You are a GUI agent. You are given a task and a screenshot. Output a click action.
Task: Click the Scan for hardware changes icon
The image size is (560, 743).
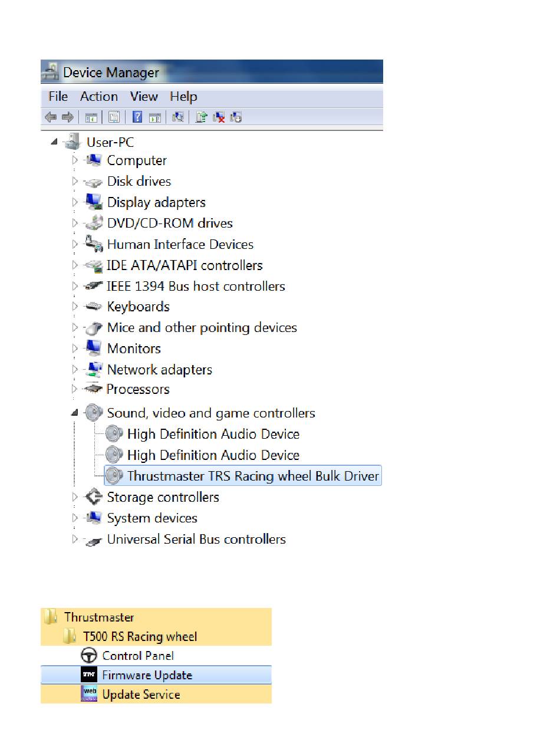pos(177,117)
